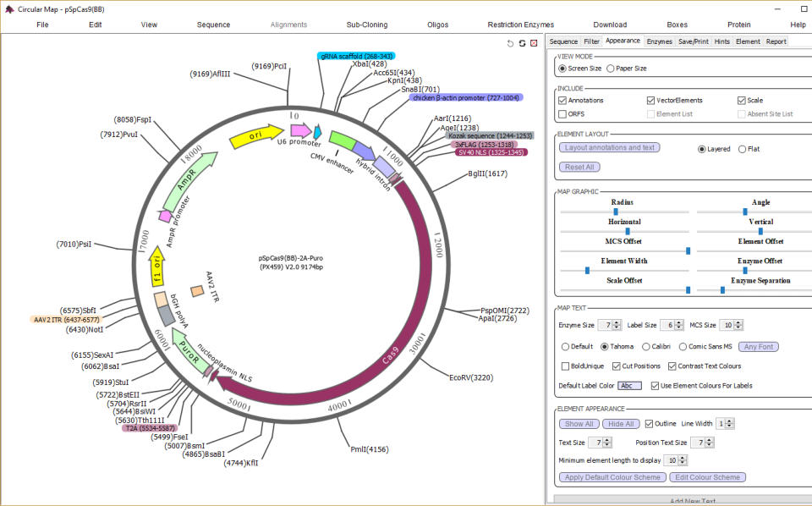
Task: Click the yellow f1 ori arrow
Action: pos(156,267)
